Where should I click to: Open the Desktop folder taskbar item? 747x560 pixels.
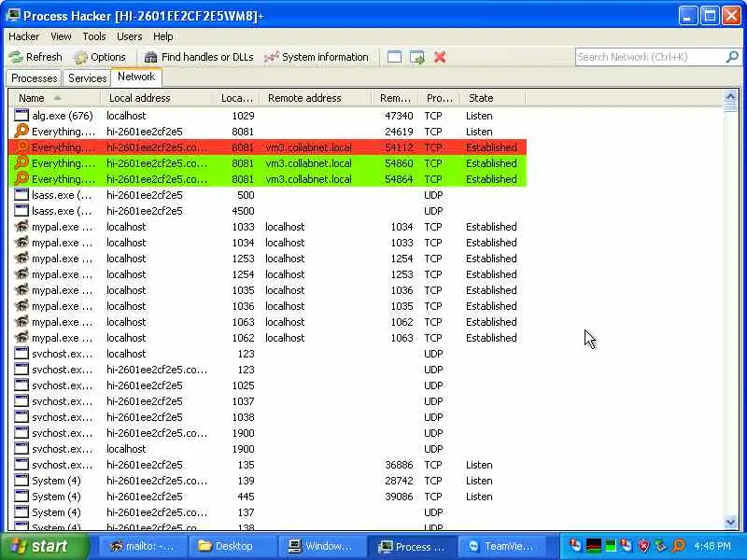pyautogui.click(x=233, y=546)
